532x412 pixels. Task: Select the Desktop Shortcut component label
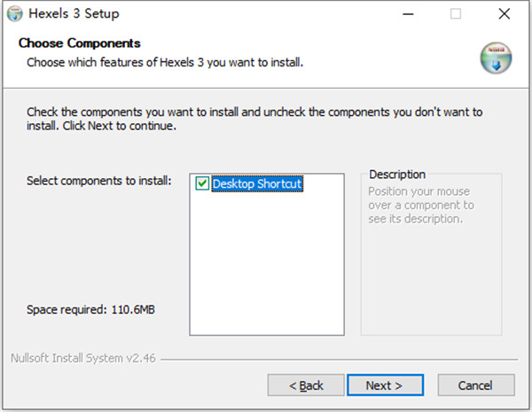pos(257,184)
